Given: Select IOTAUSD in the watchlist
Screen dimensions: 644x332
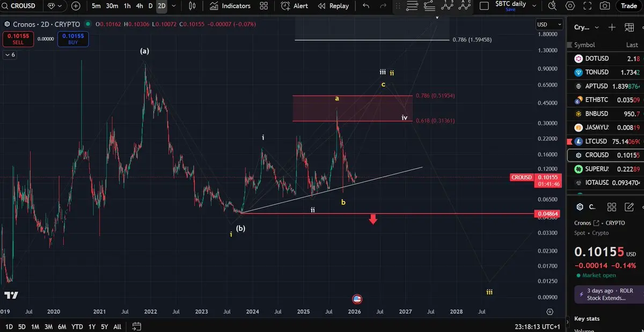Looking at the screenshot, I should [605, 183].
